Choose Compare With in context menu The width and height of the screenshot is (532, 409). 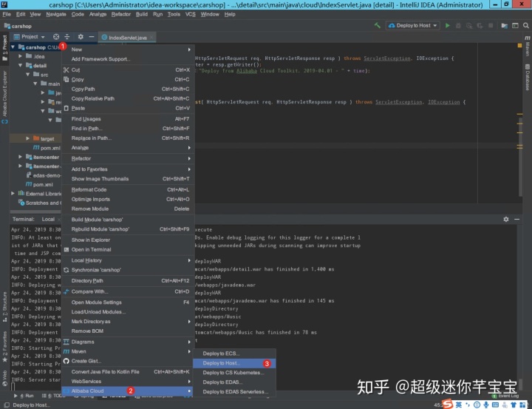coord(128,291)
